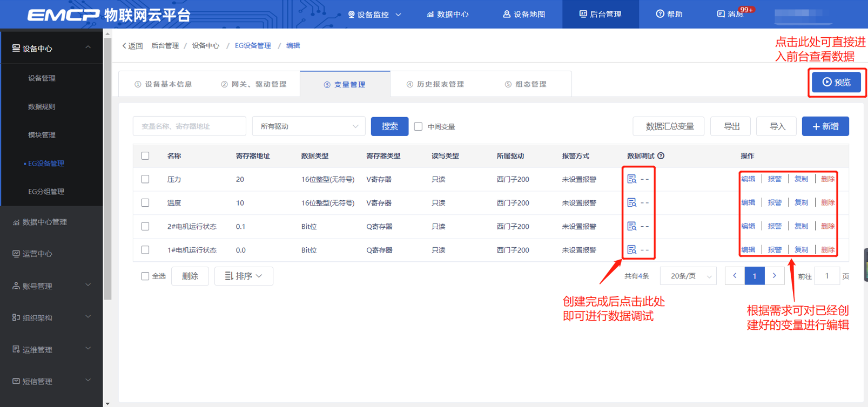This screenshot has width=868, height=407.
Task: Click the 新增 add button
Action: click(x=825, y=126)
